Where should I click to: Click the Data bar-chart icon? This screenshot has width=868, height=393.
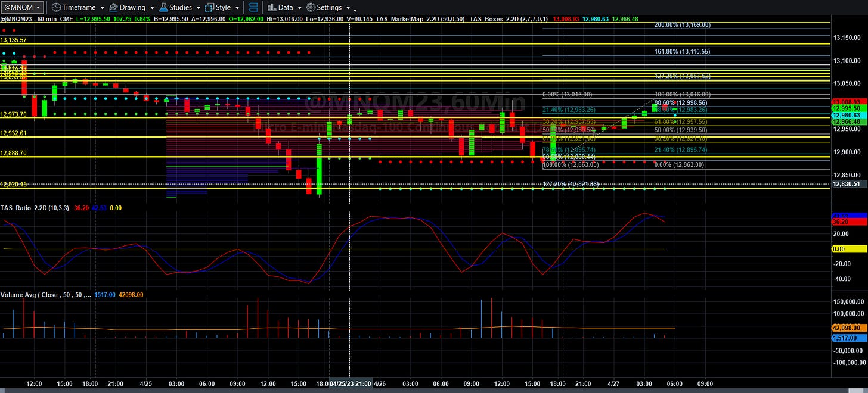(271, 7)
